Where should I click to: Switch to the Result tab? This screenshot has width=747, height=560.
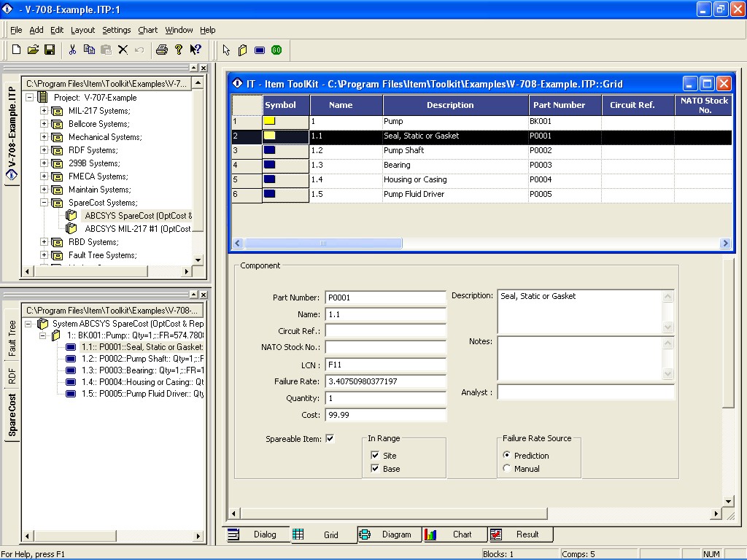(520, 534)
